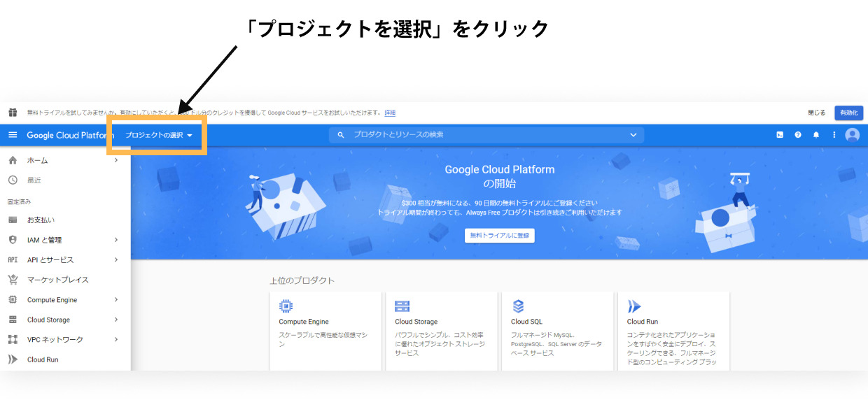This screenshot has height=407, width=868.
Task: Click the 無料トライアルに登録 button
Action: [499, 236]
